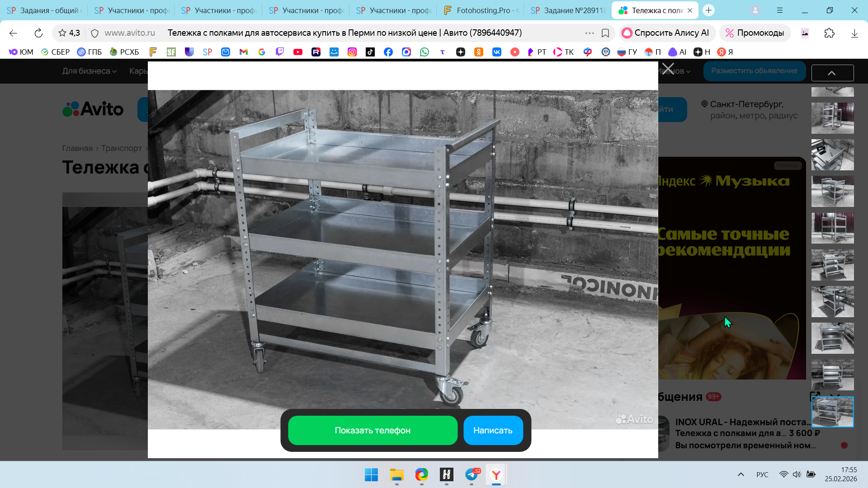This screenshot has width=868, height=488.
Task: Open WhatsApp bookmark icon
Action: pyautogui.click(x=424, y=52)
